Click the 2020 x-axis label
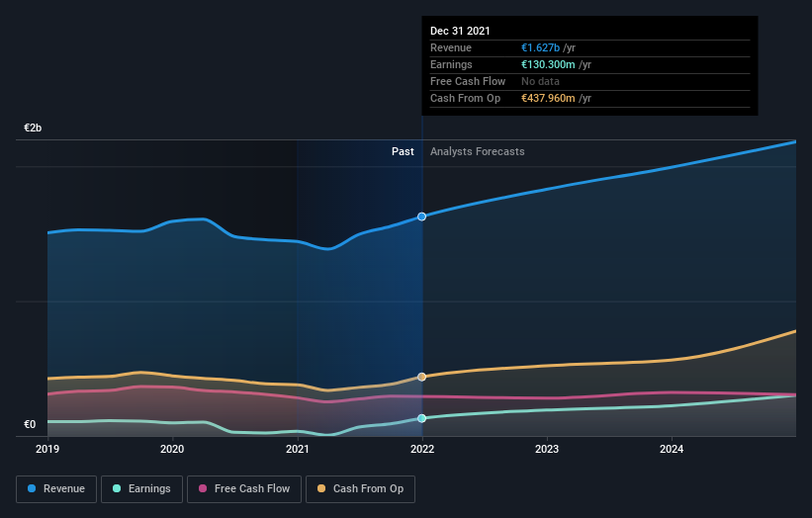The width and height of the screenshot is (812, 518). [172, 449]
